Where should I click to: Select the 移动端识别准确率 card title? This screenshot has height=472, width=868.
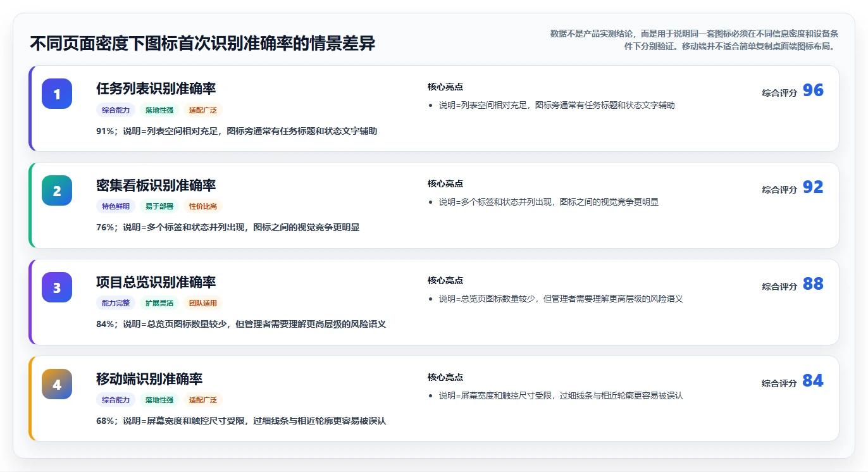pyautogui.click(x=149, y=379)
